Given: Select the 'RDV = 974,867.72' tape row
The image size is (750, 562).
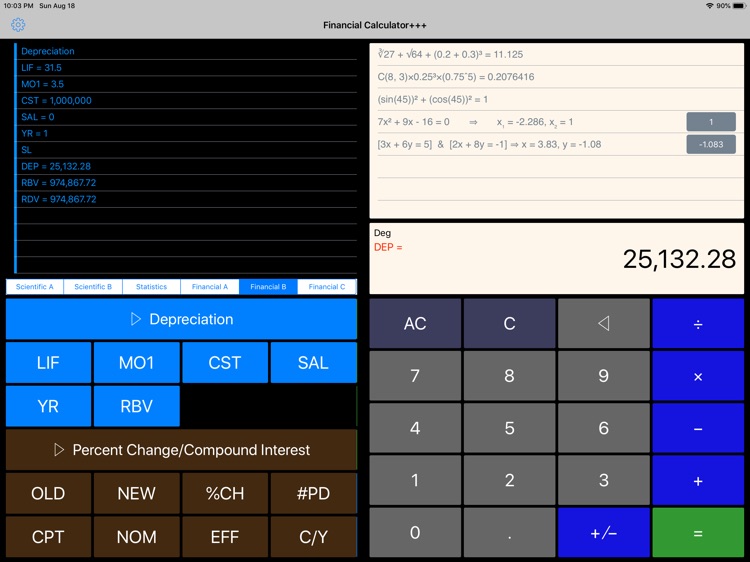Looking at the screenshot, I should tap(187, 199).
